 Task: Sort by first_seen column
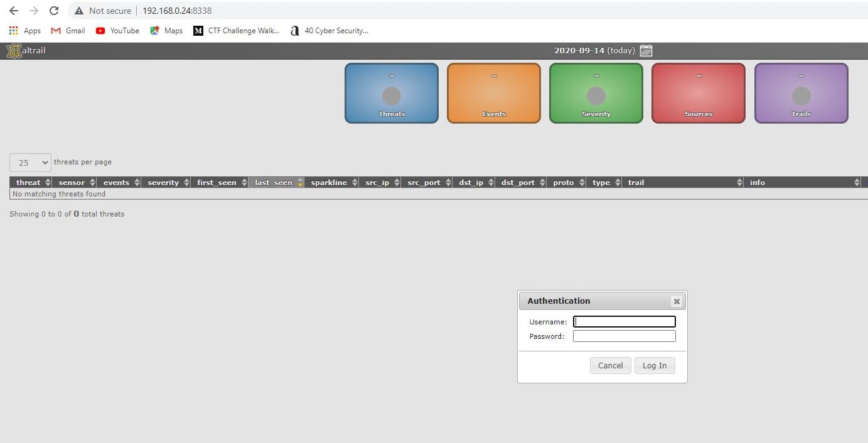pyautogui.click(x=220, y=183)
